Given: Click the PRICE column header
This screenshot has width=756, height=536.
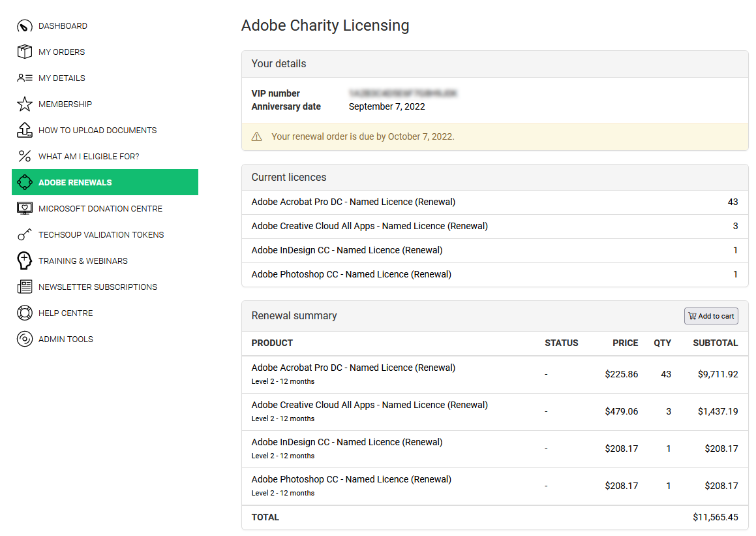Looking at the screenshot, I should [626, 343].
